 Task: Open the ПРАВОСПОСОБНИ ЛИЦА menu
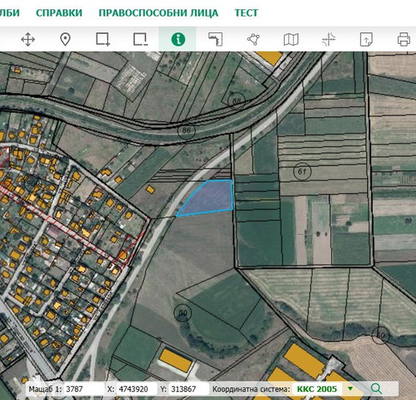[x=158, y=13]
